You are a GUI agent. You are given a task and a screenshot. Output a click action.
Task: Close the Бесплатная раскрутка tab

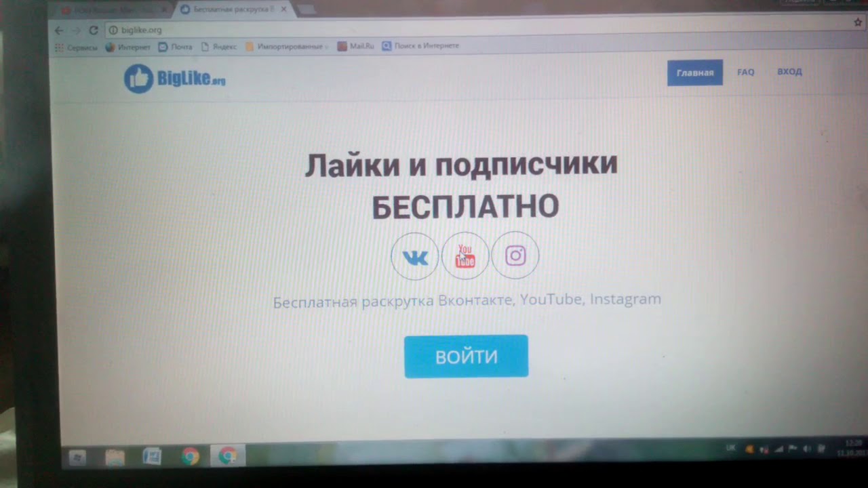click(x=283, y=9)
